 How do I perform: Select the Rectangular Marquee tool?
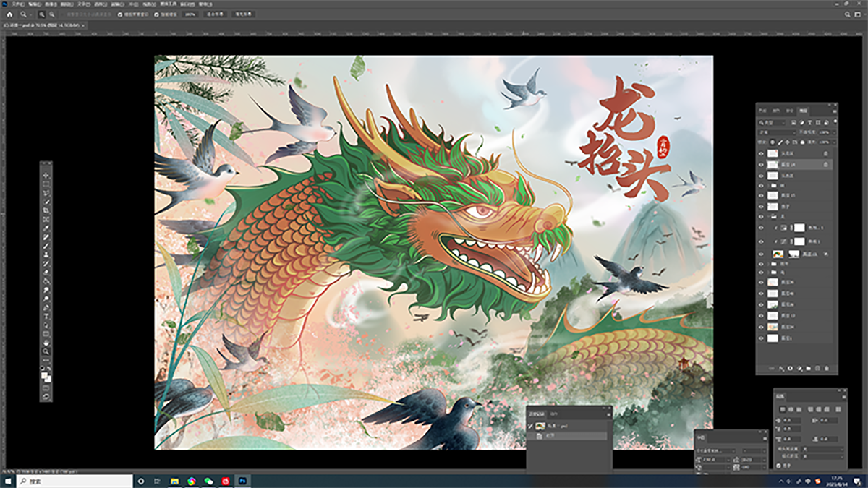tap(46, 184)
